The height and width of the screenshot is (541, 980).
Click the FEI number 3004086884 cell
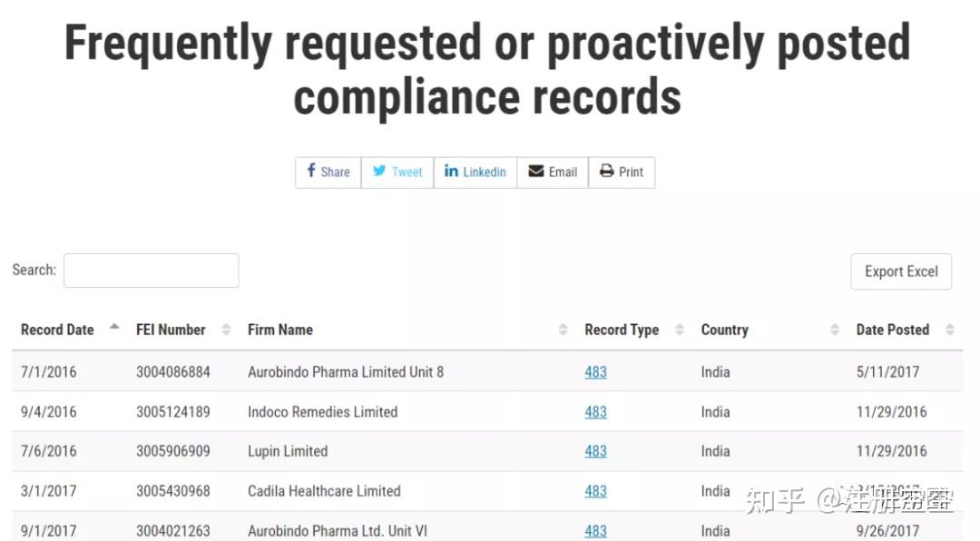click(172, 372)
